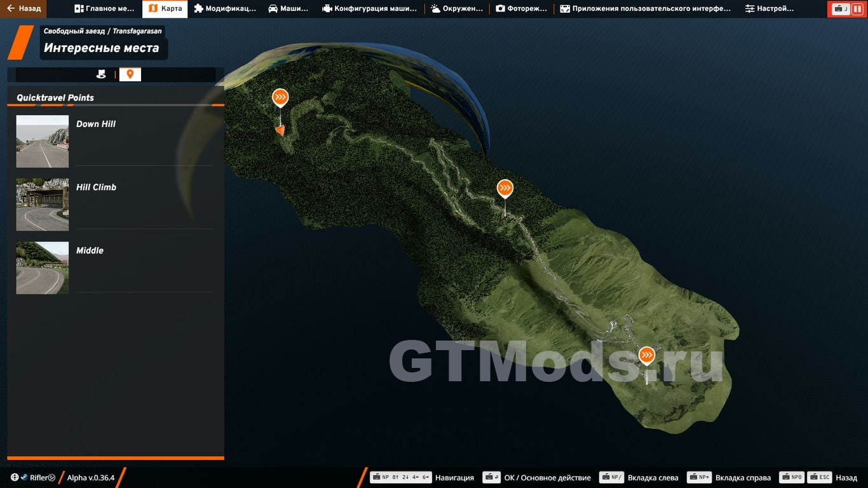
Task: Select the Hill Climb quicktravel label
Action: (x=96, y=187)
